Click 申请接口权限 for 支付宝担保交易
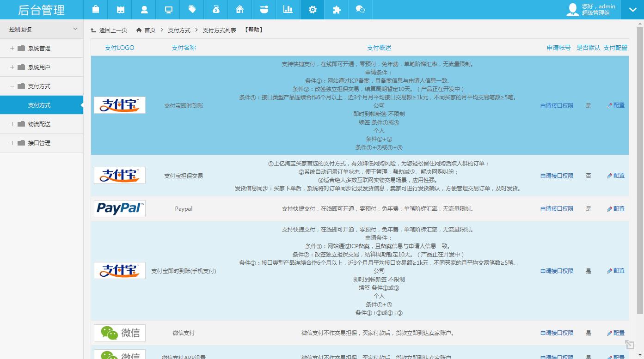644x359 pixels. point(557,176)
